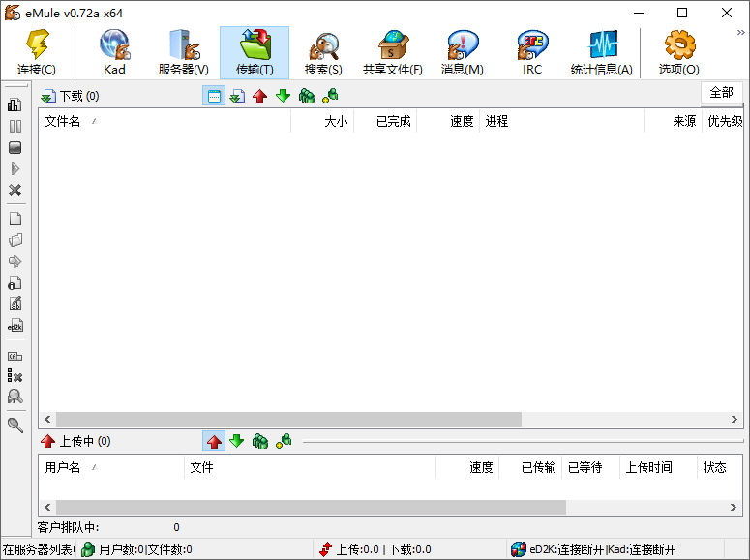Sort downloads by 来源 column
The width and height of the screenshot is (750, 560).
(673, 121)
